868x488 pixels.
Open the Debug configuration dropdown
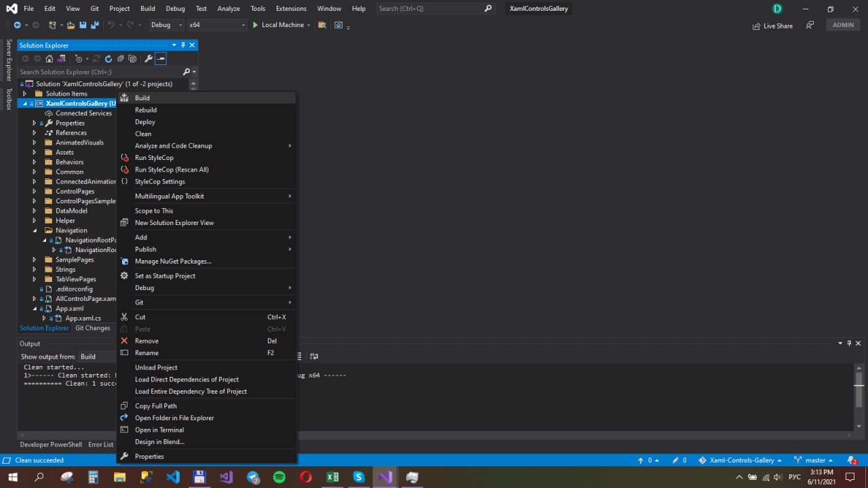tap(167, 25)
